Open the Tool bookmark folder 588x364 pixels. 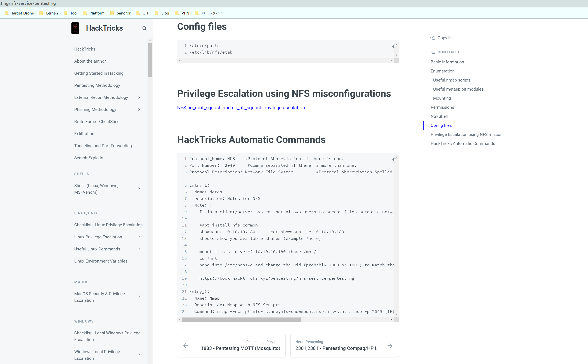click(71, 13)
